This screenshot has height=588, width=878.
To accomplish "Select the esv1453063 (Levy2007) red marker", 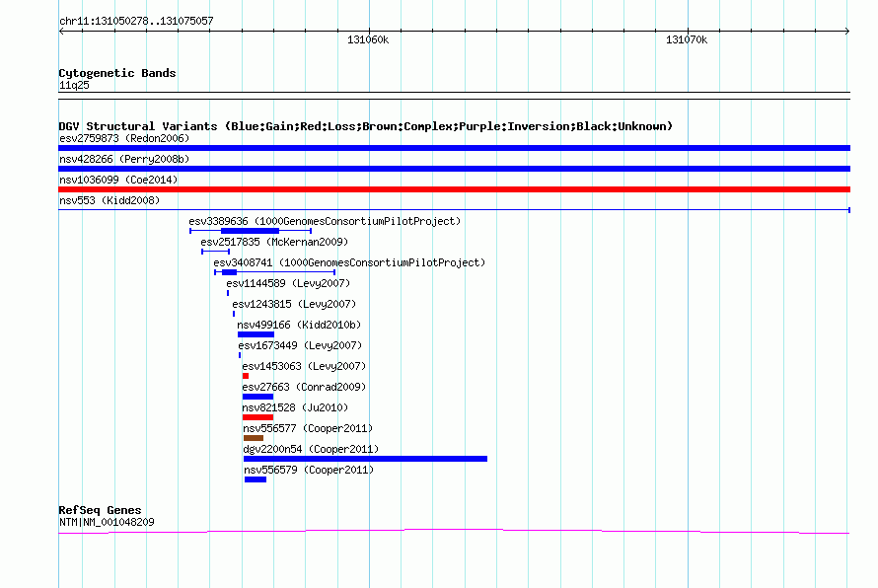I will tap(246, 376).
